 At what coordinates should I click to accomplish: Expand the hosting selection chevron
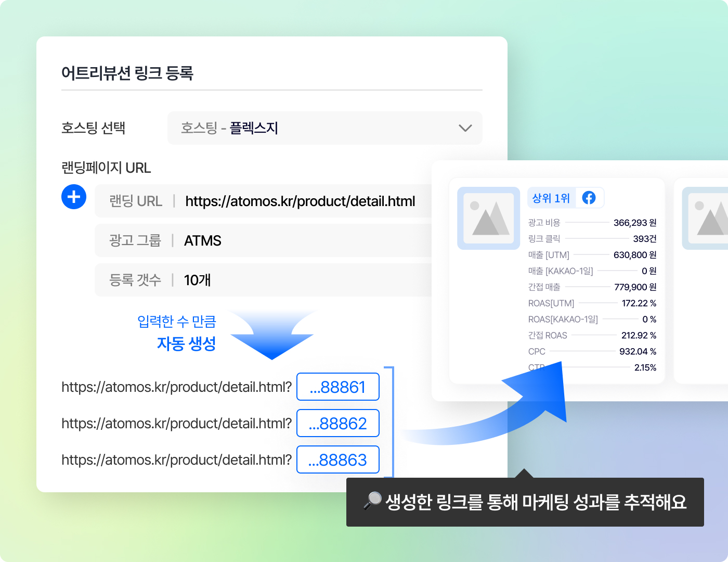465,128
